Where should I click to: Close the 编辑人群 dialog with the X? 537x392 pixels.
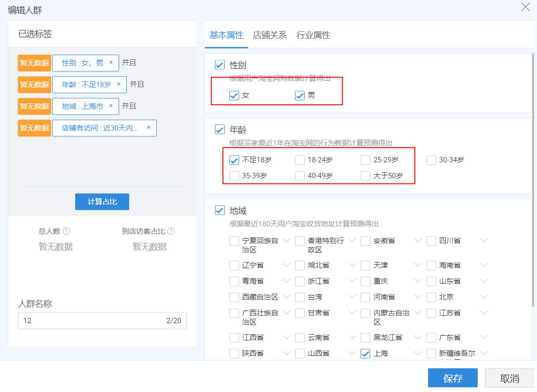pos(525,7)
